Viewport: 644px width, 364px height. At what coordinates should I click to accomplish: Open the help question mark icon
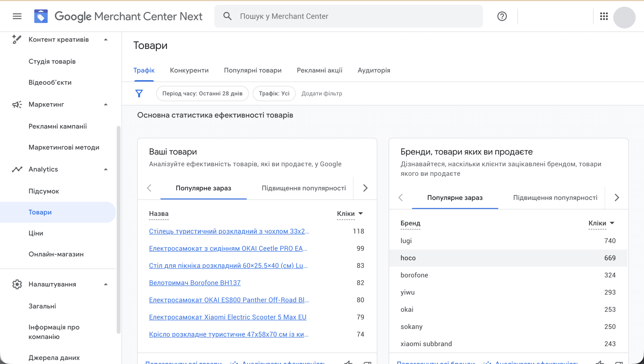502,16
